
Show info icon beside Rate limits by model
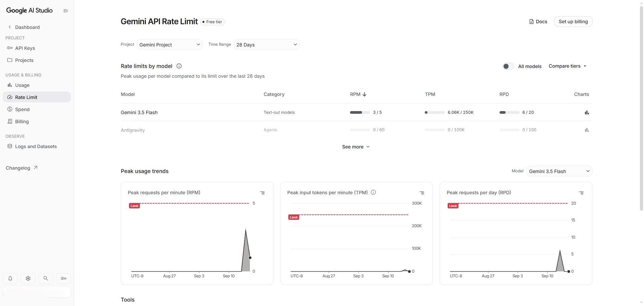coord(179,66)
